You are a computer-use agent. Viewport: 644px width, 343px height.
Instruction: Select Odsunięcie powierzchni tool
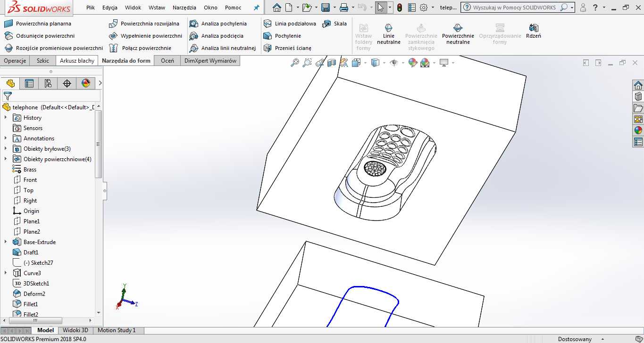(39, 36)
